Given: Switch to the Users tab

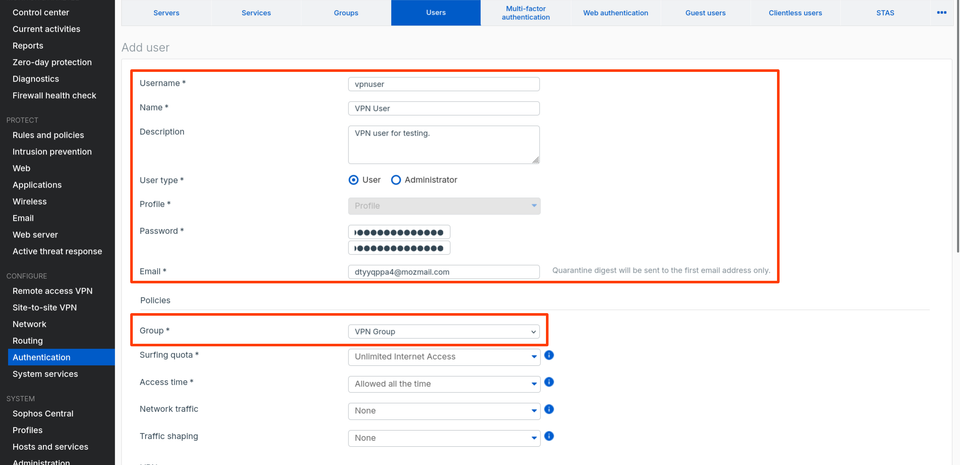Looking at the screenshot, I should pyautogui.click(x=436, y=13).
